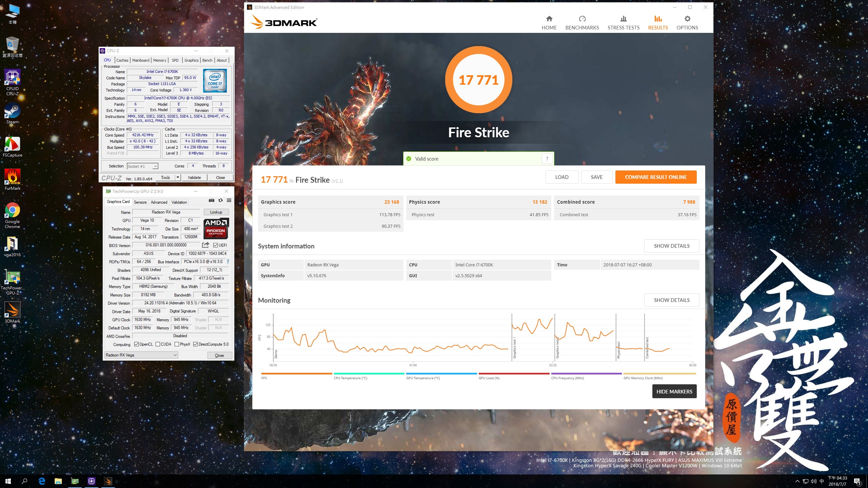Click the taskbar clock showing 04:33
Viewport: 868px width, 488px height.
coord(837,481)
